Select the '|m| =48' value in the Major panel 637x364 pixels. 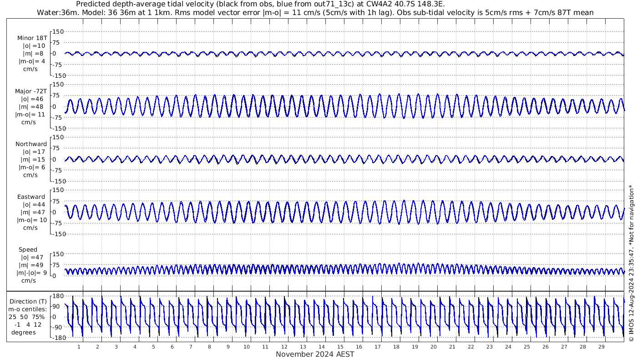[32, 106]
